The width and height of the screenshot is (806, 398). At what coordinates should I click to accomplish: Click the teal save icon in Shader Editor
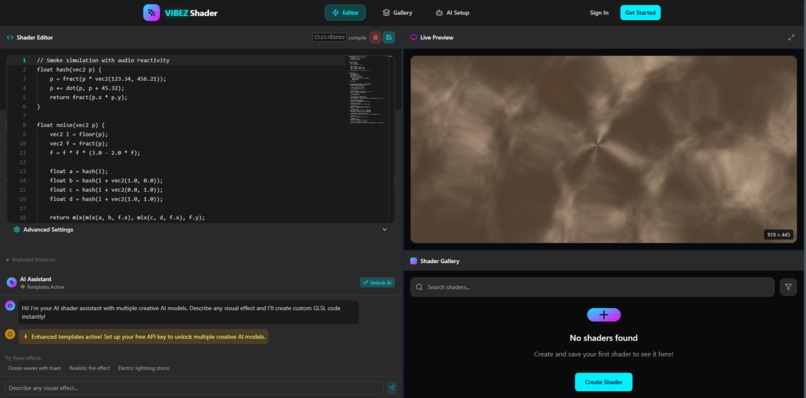(x=389, y=37)
